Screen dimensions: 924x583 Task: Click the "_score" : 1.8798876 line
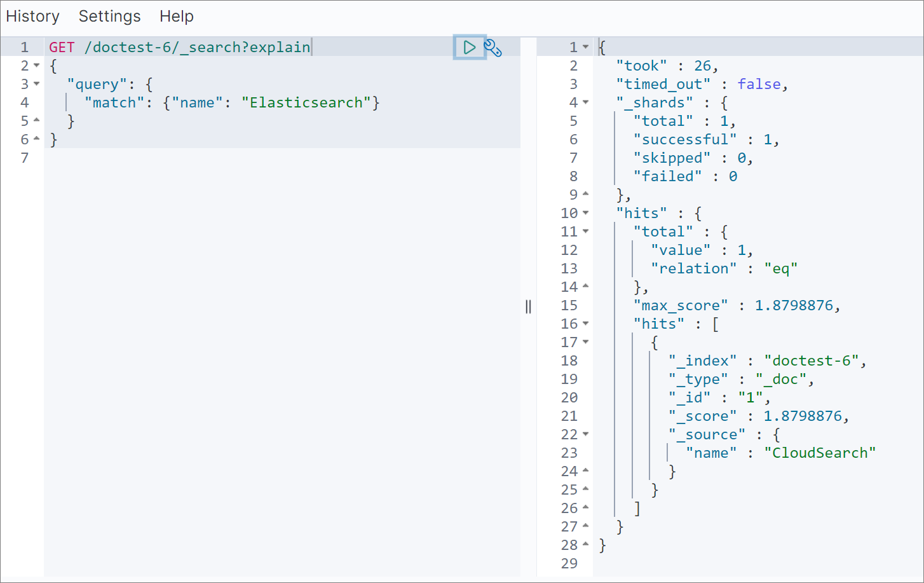[759, 416]
